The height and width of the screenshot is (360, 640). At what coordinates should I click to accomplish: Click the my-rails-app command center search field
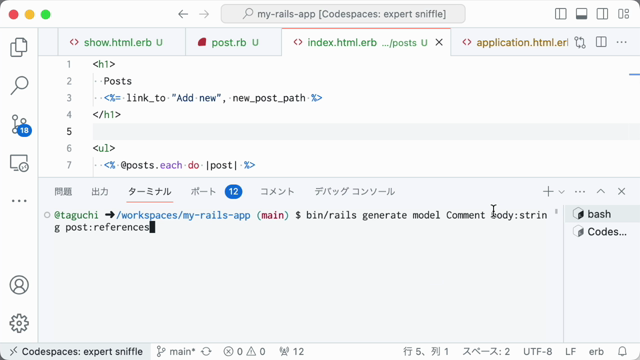click(343, 14)
